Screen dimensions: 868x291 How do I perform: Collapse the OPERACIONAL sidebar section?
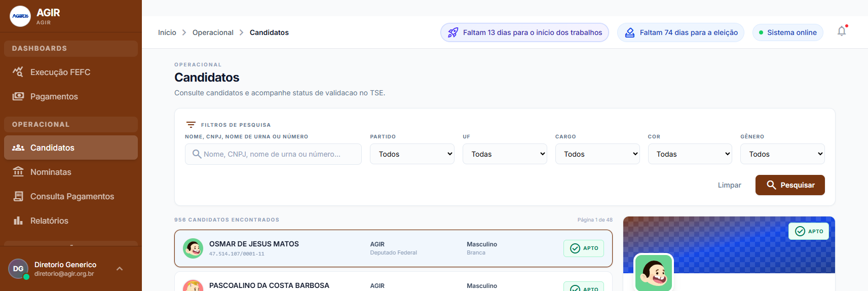tap(71, 125)
